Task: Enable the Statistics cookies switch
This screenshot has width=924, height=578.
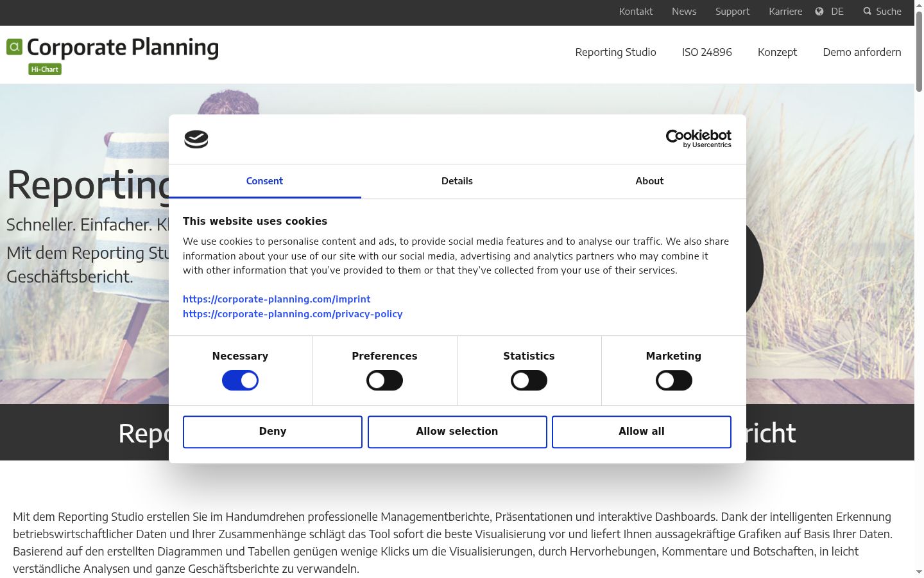Action: [x=529, y=380]
